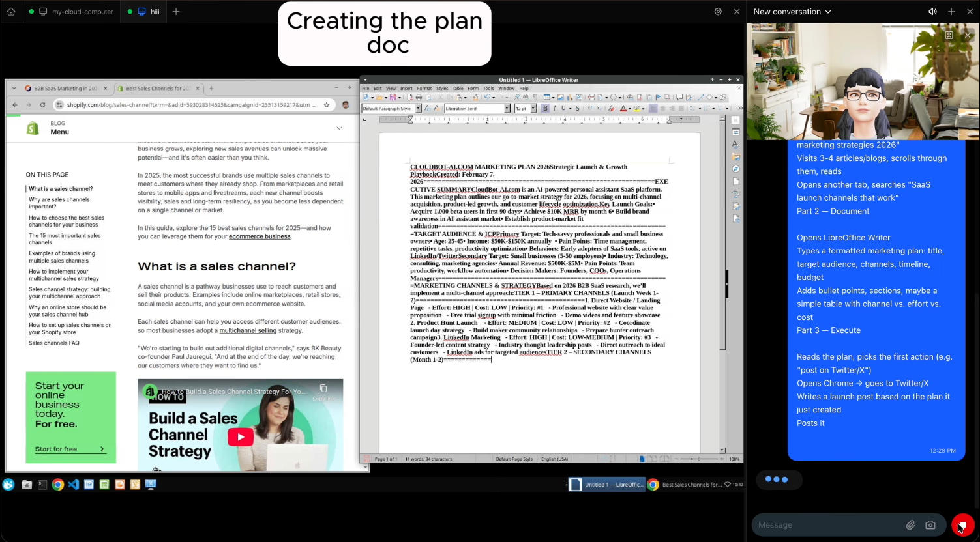Viewport: 980px width, 542px height.
Task: Click the Insert Text Box icon in Writer
Action: point(579,97)
